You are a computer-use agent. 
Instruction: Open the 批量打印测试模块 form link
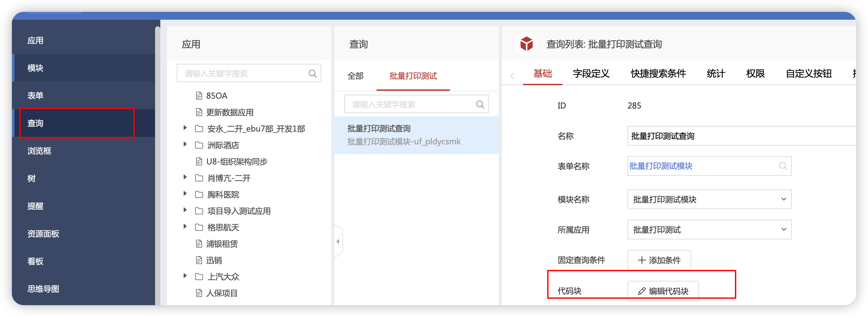coord(660,166)
